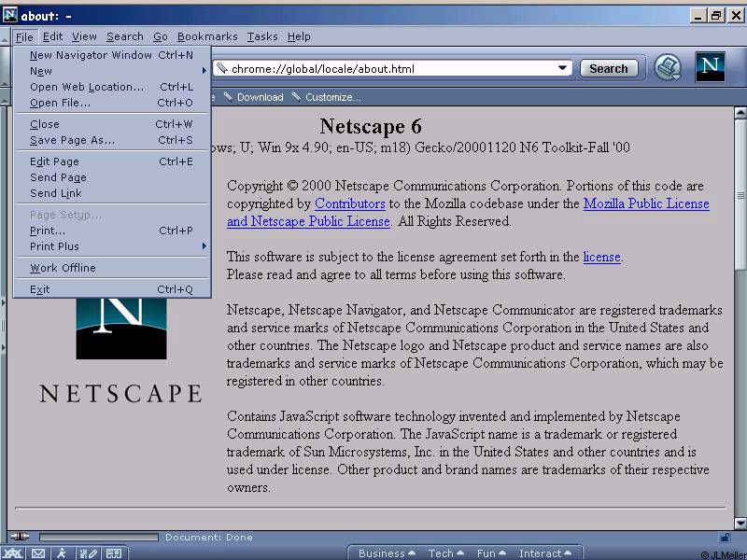
Task: Click the Print toolbar icon
Action: [x=667, y=67]
